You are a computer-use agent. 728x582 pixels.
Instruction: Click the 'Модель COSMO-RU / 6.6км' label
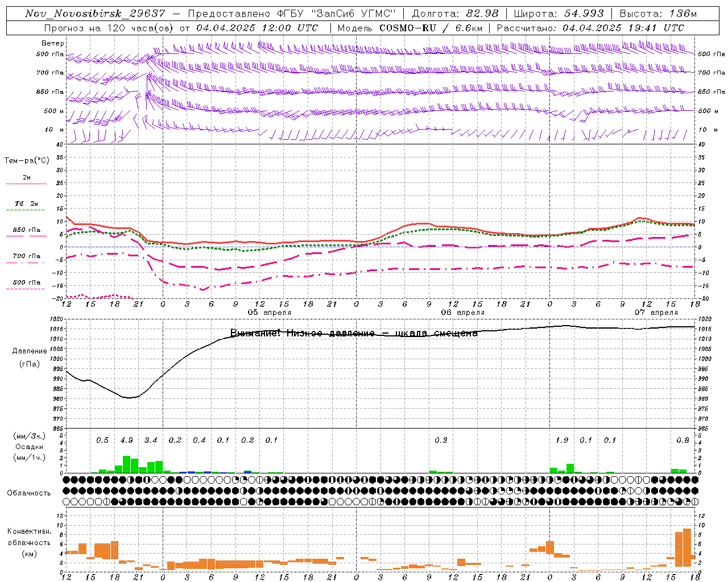(x=409, y=28)
